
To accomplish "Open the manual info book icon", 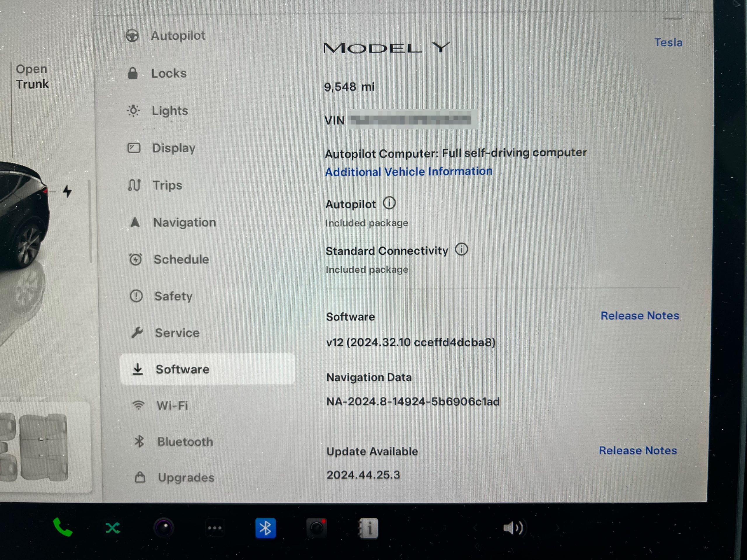I will tap(369, 528).
